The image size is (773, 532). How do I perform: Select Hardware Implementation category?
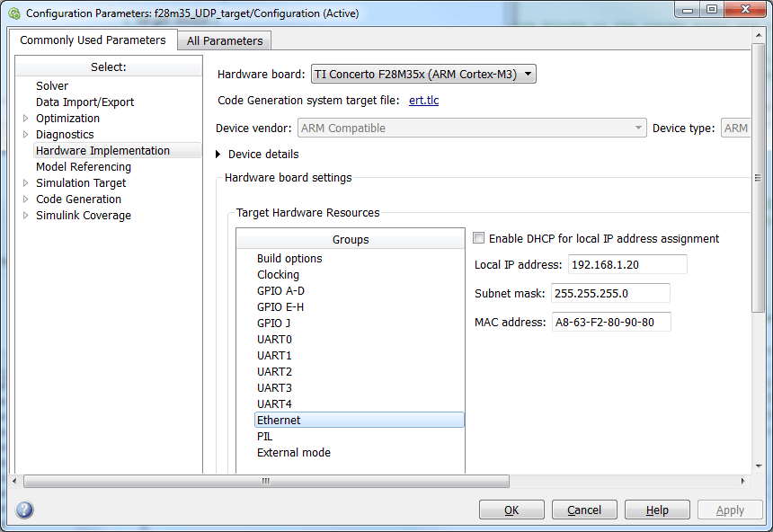pyautogui.click(x=118, y=150)
